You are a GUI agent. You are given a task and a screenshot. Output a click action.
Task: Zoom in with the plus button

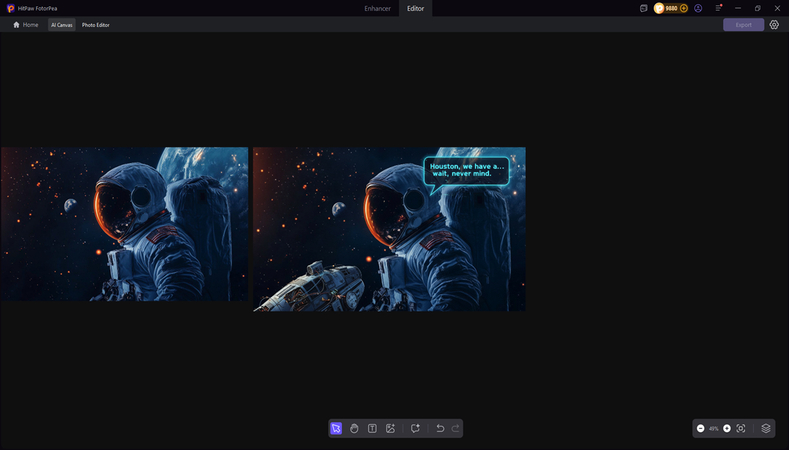pyautogui.click(x=727, y=428)
